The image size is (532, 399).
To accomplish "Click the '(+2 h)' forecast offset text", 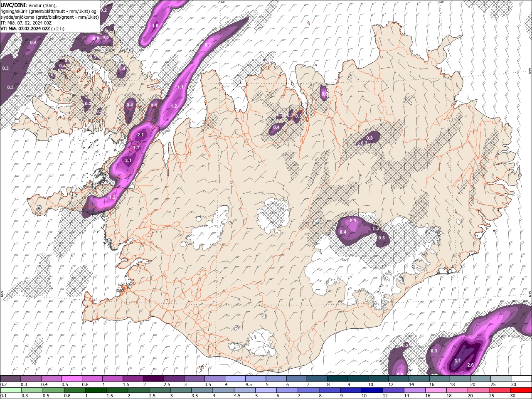I will click(x=57, y=29).
